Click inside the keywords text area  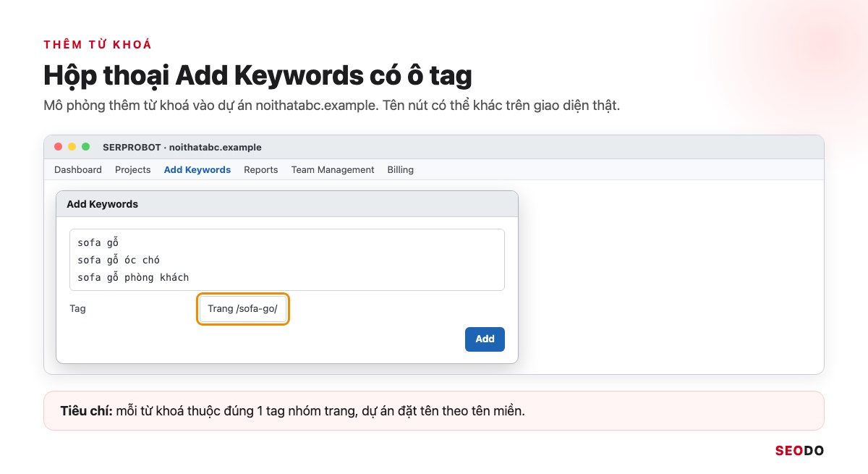(x=287, y=260)
